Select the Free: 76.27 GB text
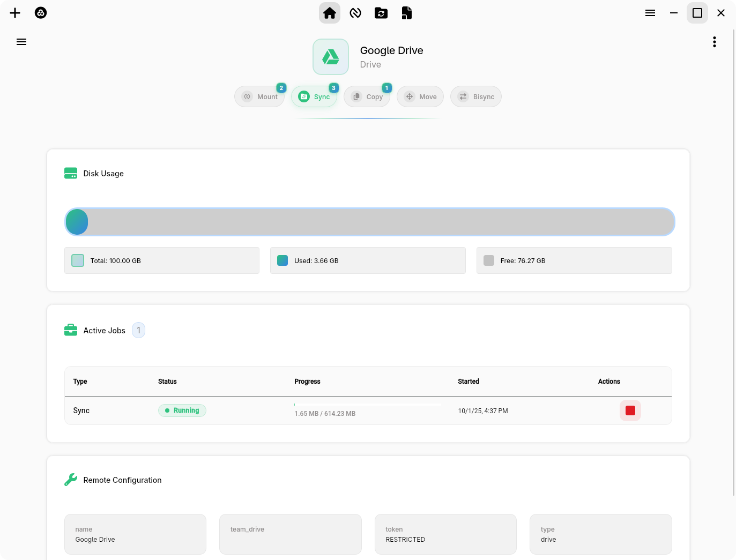This screenshot has width=736, height=560. (x=523, y=261)
